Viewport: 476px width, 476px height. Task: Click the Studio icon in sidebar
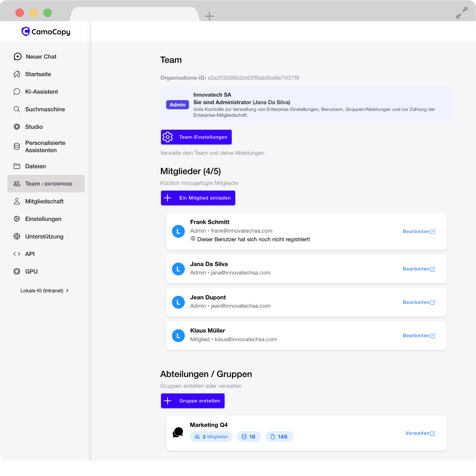[x=17, y=127]
